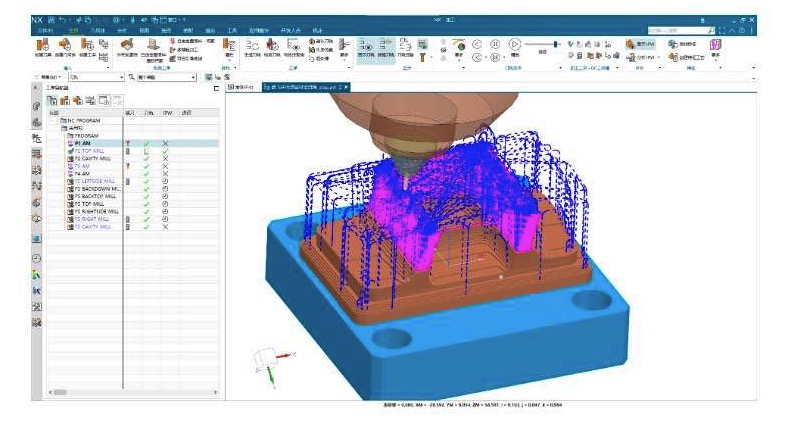Open the Operation Navigator sidebar tab icon
This screenshot has height=433, width=789.
(x=37, y=138)
